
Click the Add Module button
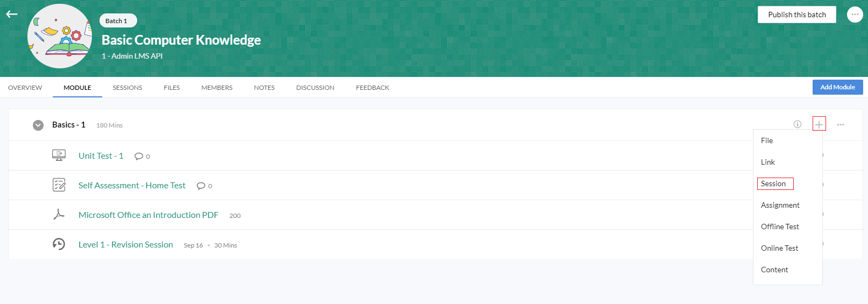(x=837, y=87)
